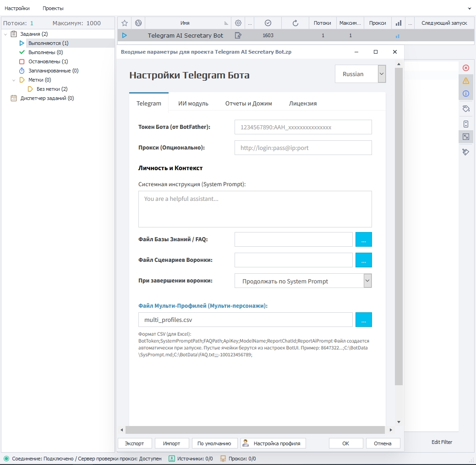The height and width of the screenshot is (465, 476).
Task: Click the favorites star column header
Action: (125, 23)
